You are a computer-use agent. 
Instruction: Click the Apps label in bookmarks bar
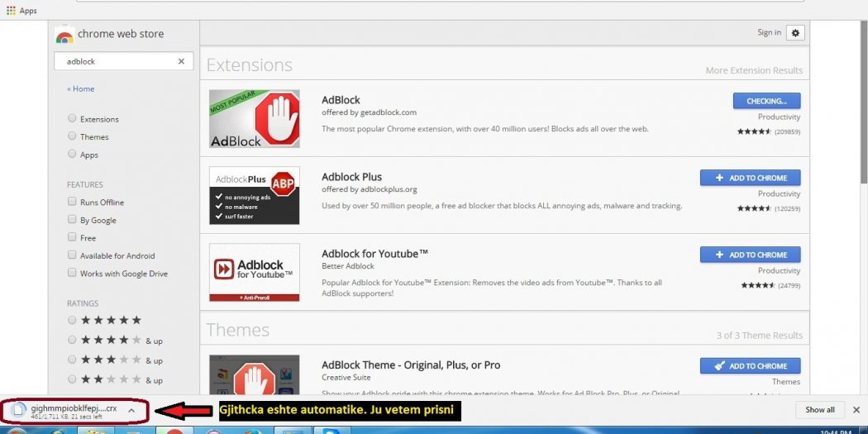tap(28, 11)
